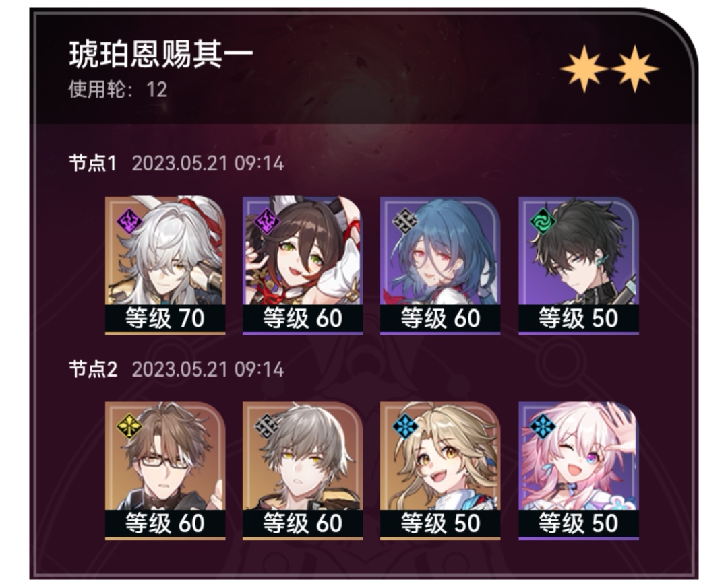728x588 pixels.
Task: Click green Wind element icon on black-haired character
Action: [543, 221]
